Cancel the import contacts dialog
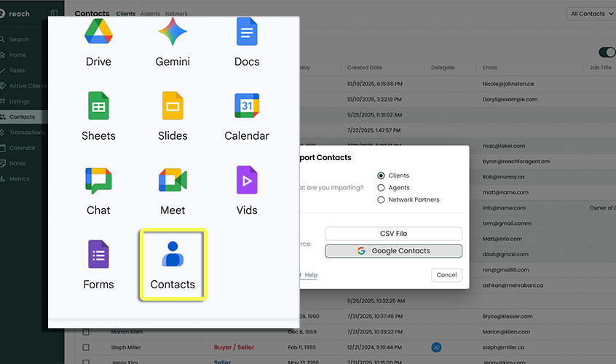 click(x=446, y=274)
